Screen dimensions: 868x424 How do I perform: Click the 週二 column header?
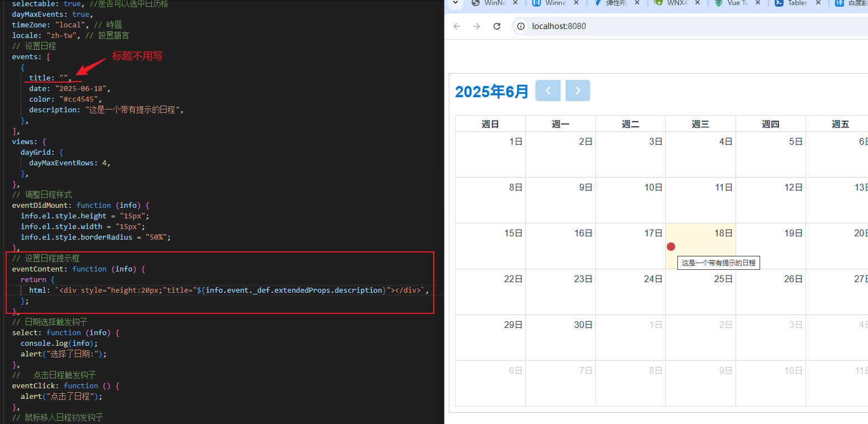[x=630, y=124]
